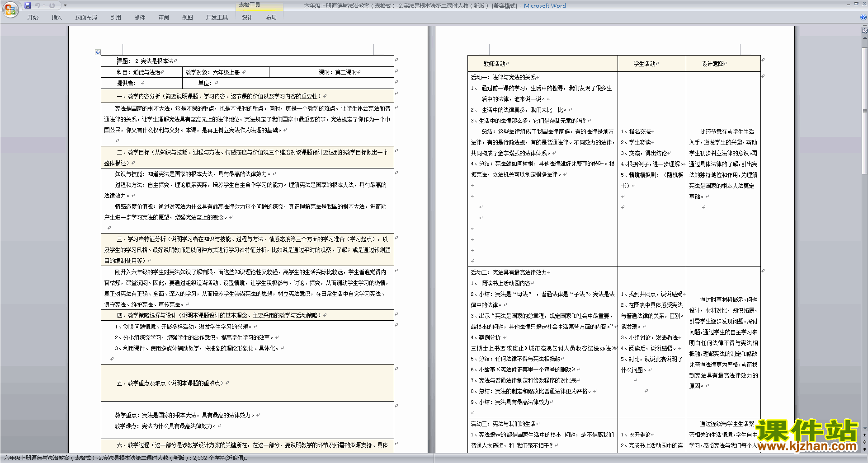Customize the Quick Access Toolbar dropdown

65,5
